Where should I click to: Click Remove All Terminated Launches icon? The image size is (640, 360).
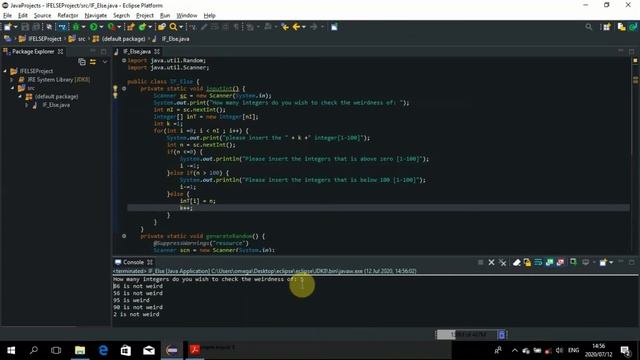point(503,262)
